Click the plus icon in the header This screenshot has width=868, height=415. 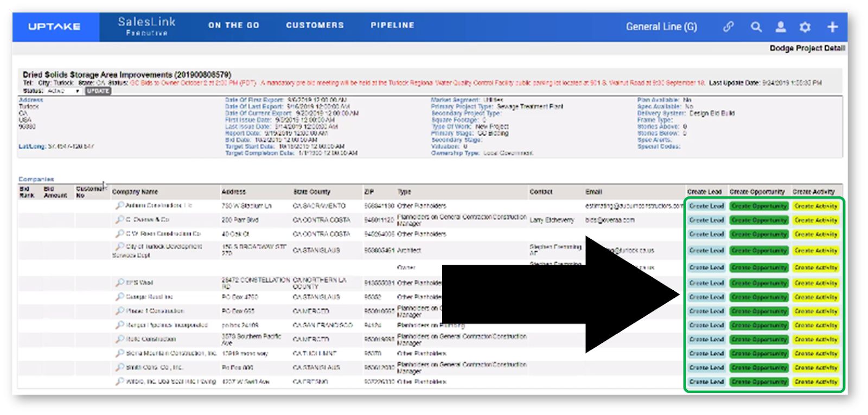tap(832, 27)
